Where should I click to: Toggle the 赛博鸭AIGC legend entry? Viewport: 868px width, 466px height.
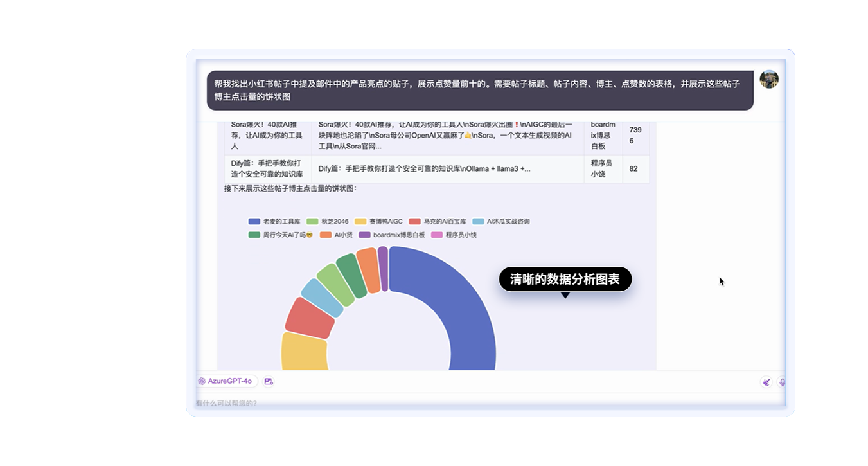(379, 221)
